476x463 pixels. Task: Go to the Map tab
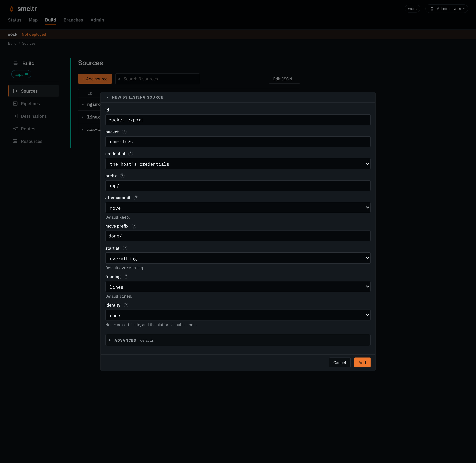(x=33, y=20)
